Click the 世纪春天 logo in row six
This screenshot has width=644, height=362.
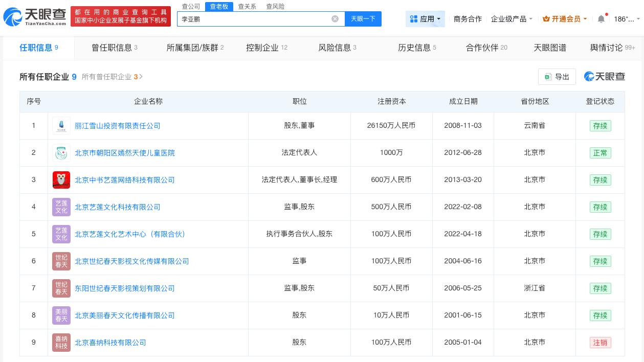[61, 261]
